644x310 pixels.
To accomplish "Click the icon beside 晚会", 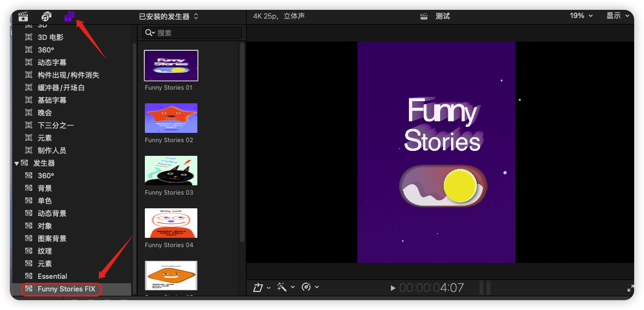I will pos(28,113).
